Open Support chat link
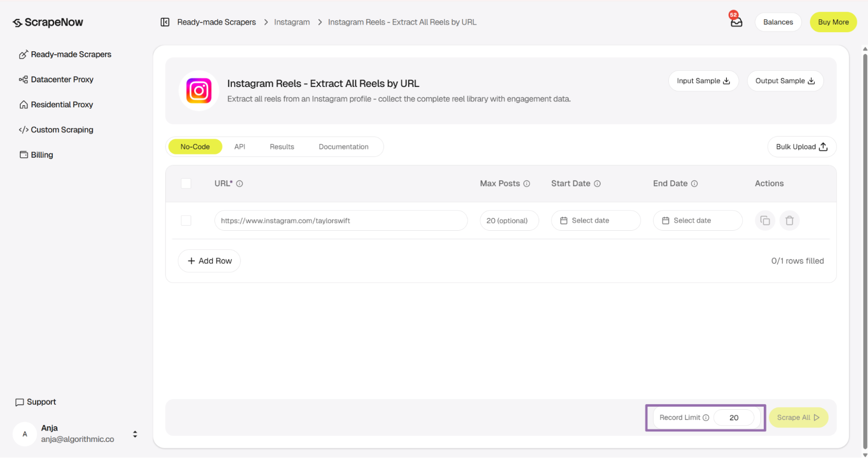This screenshot has width=868, height=458. (36, 402)
